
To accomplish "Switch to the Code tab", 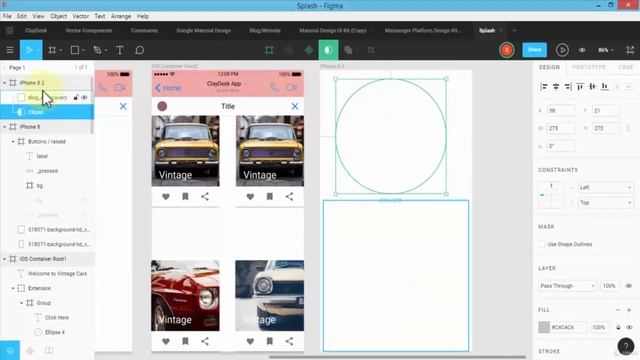I will point(625,67).
